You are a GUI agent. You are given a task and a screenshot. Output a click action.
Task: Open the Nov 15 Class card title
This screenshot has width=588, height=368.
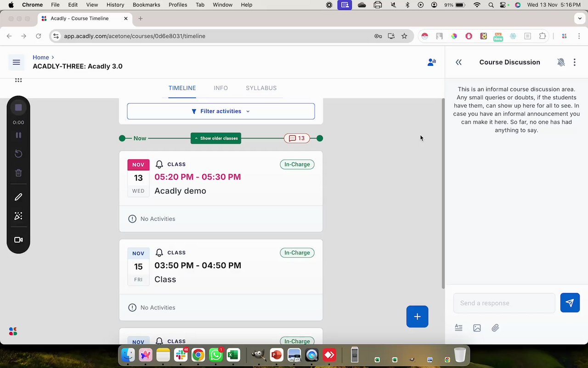[165, 279]
